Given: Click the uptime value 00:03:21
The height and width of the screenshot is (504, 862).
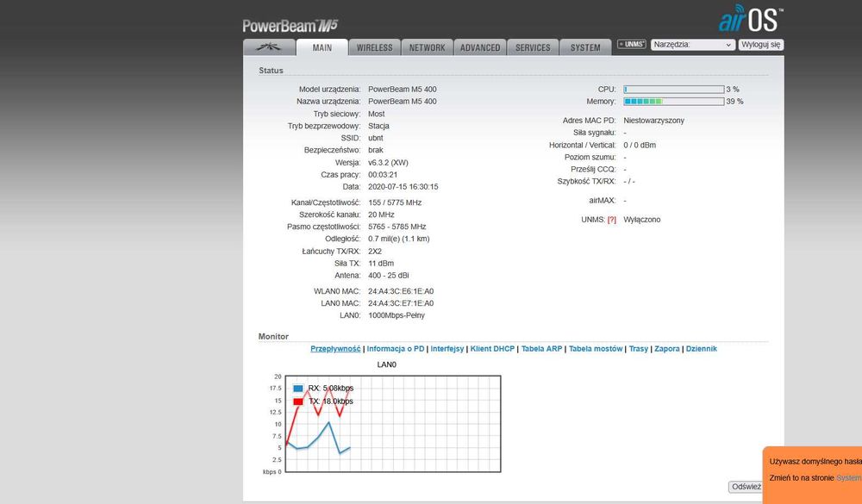Looking at the screenshot, I should tap(383, 175).
